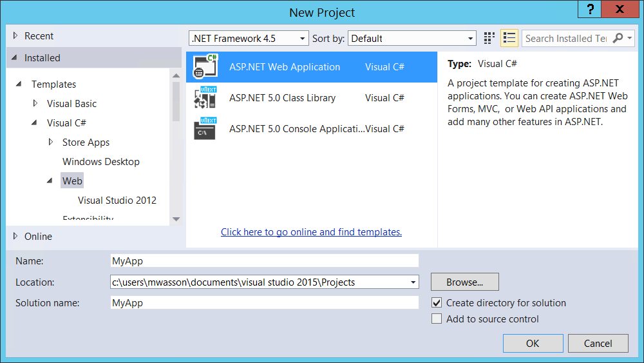
Task: Select the ASP.NET Web Application template
Action: (312, 66)
